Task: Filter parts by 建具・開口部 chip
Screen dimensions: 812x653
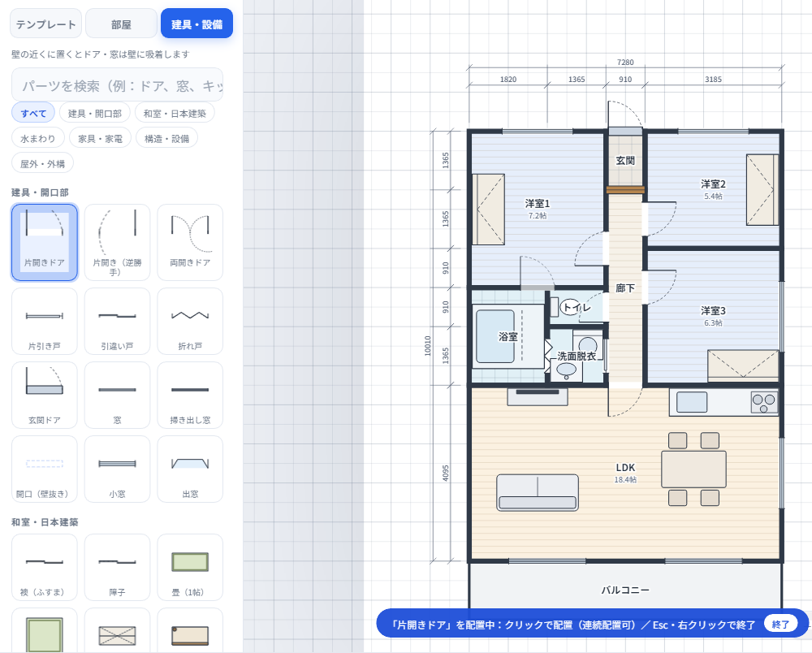Action: (x=95, y=114)
